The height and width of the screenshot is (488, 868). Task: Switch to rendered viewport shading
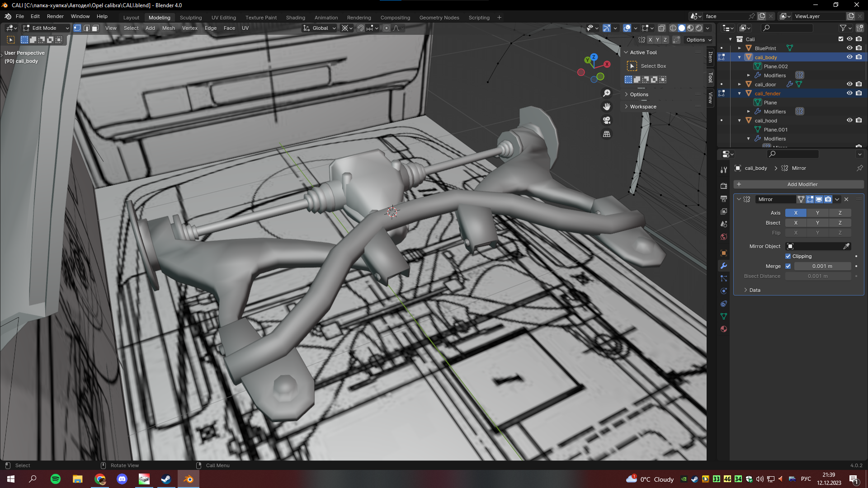[x=699, y=28]
